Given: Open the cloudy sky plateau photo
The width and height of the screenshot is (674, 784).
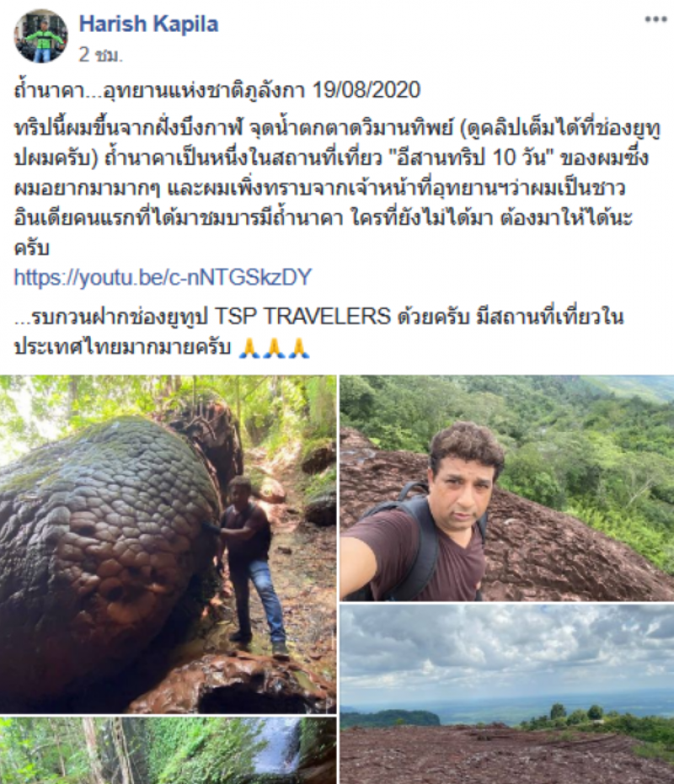Looking at the screenshot, I should (507, 694).
